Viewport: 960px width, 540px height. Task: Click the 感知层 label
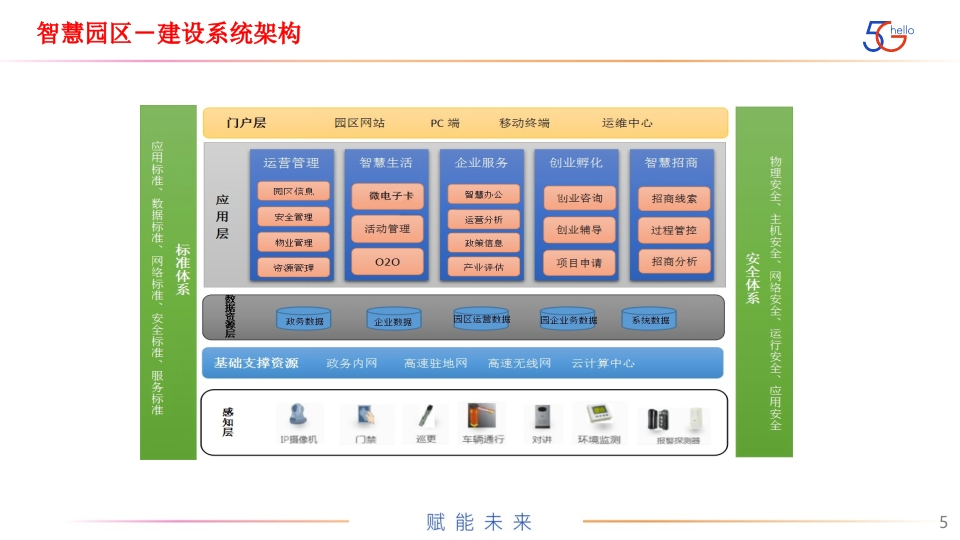click(228, 422)
